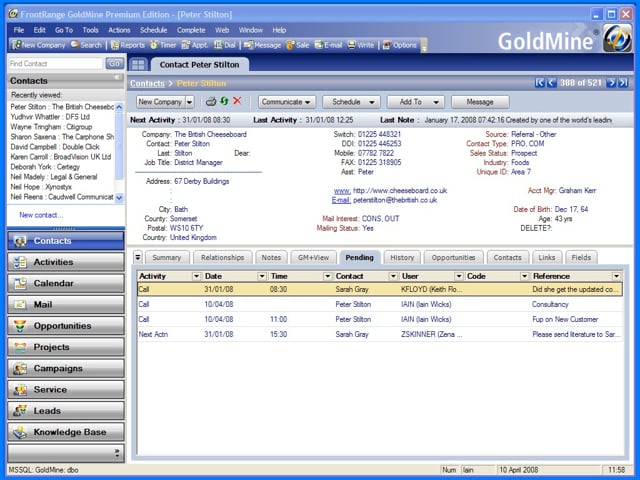Open the Contacts navigation pane
Screen dimensions: 640x480
[66, 241]
